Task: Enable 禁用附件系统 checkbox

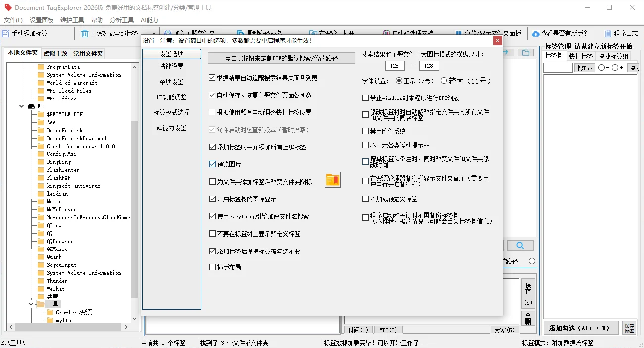Action: pos(365,131)
